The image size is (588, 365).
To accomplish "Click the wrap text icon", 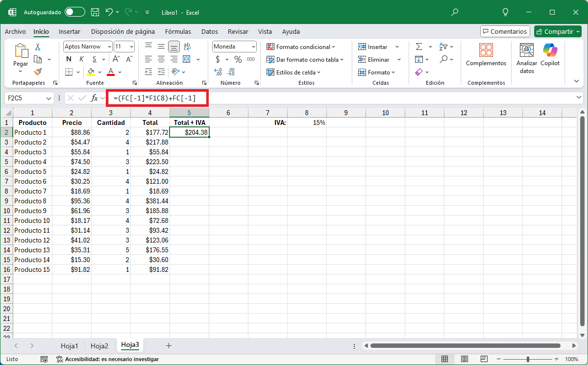I will (187, 47).
